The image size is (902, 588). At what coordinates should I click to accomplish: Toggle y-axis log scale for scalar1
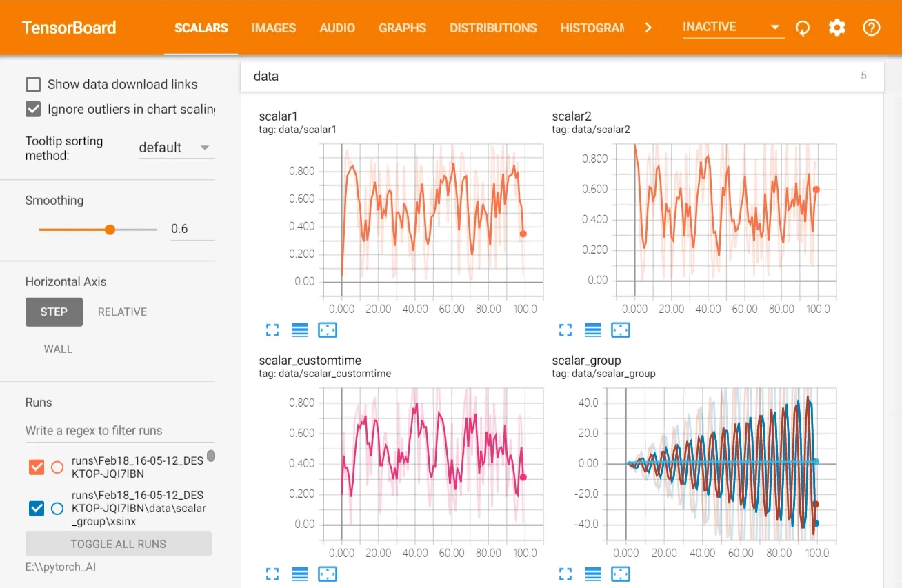[300, 330]
